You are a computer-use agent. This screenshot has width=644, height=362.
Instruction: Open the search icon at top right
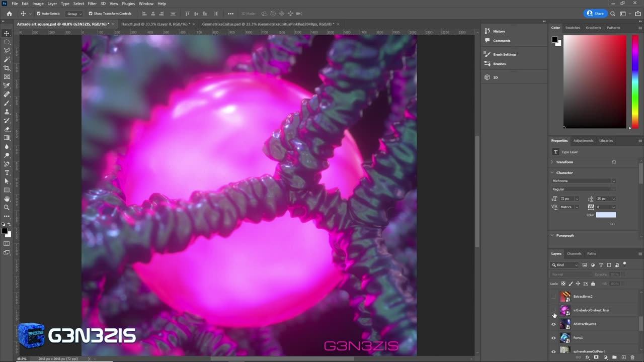[612, 14]
